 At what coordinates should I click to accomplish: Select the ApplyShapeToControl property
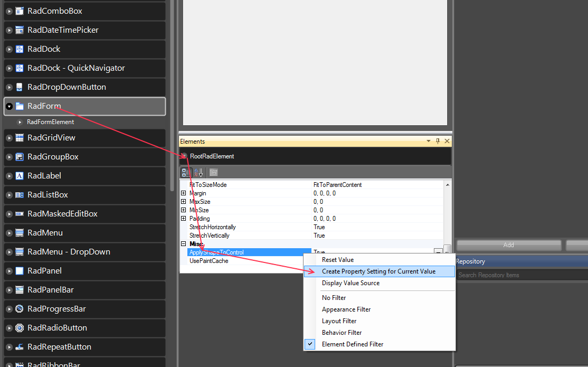[x=249, y=252]
